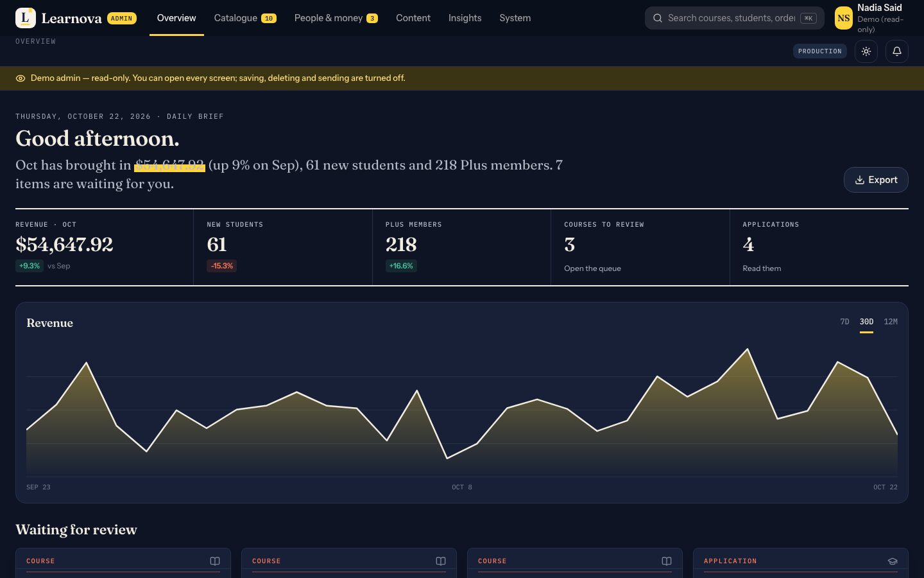Screen dimensions: 924x578
Task: Click the 'Waiting for review' heading
Action: [76, 530]
